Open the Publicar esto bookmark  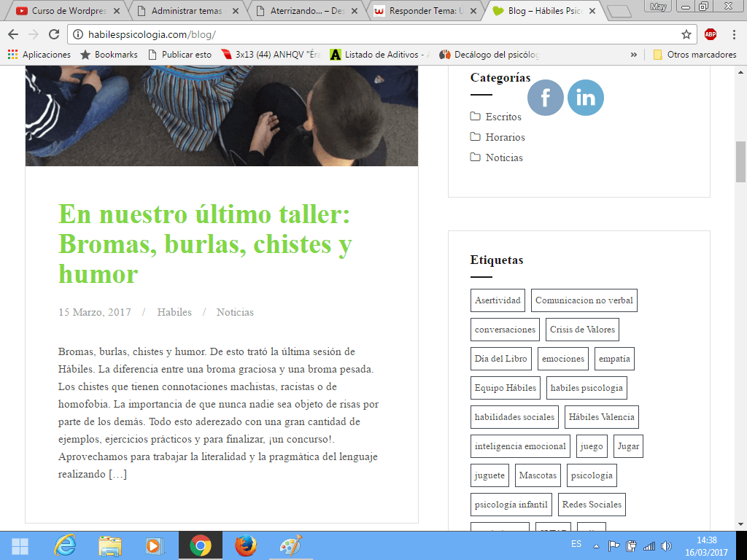pos(180,55)
